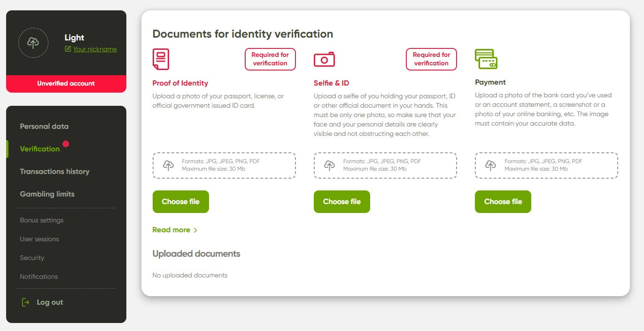Select Verification in the sidebar
The width and height of the screenshot is (644, 331).
click(40, 149)
